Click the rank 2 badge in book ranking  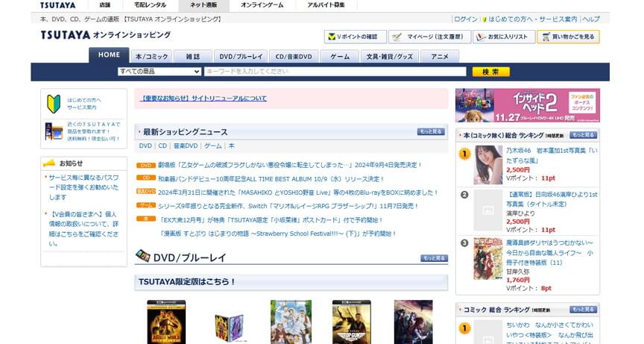[464, 195]
